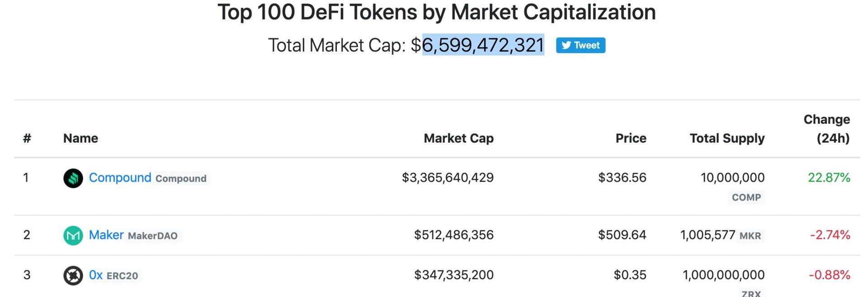Click the Maker token logo icon
Screen dimensions: 868x297
click(x=73, y=235)
